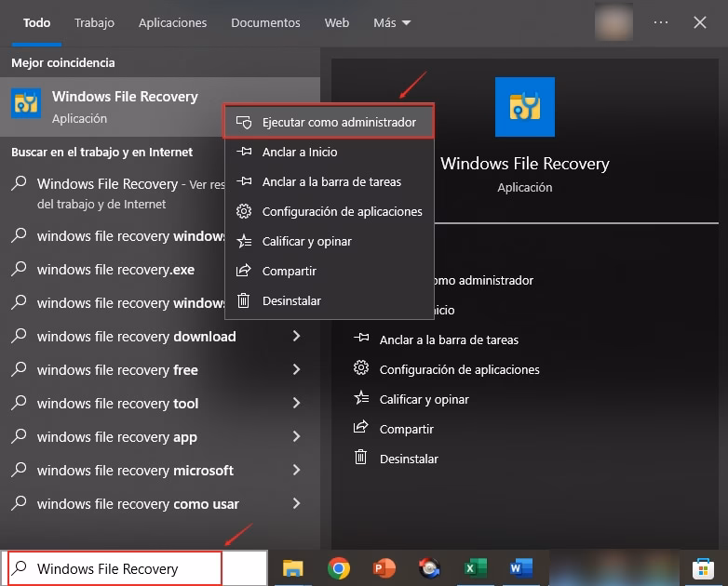The width and height of the screenshot is (728, 586).
Task: Expand the 'windows file recovery free' chevron
Action: (x=297, y=369)
